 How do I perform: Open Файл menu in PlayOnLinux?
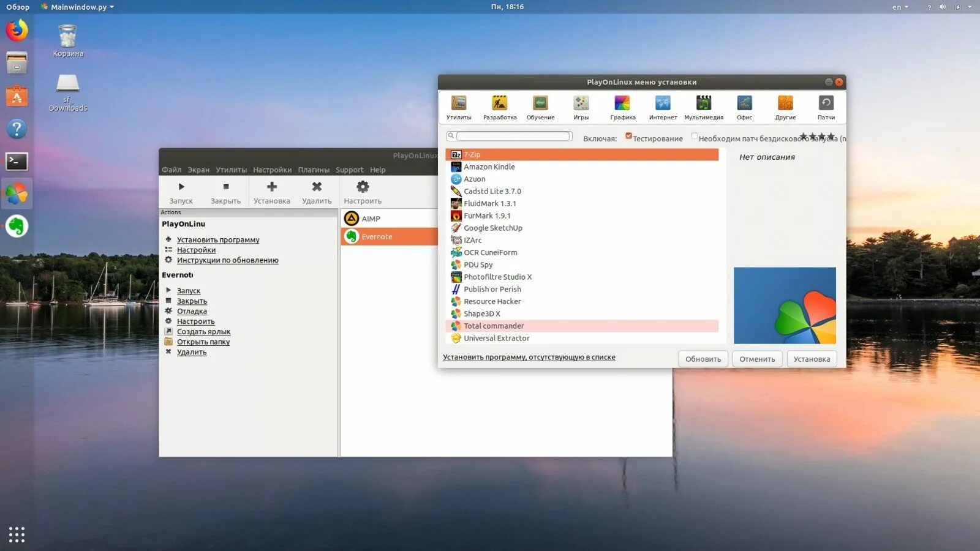171,170
